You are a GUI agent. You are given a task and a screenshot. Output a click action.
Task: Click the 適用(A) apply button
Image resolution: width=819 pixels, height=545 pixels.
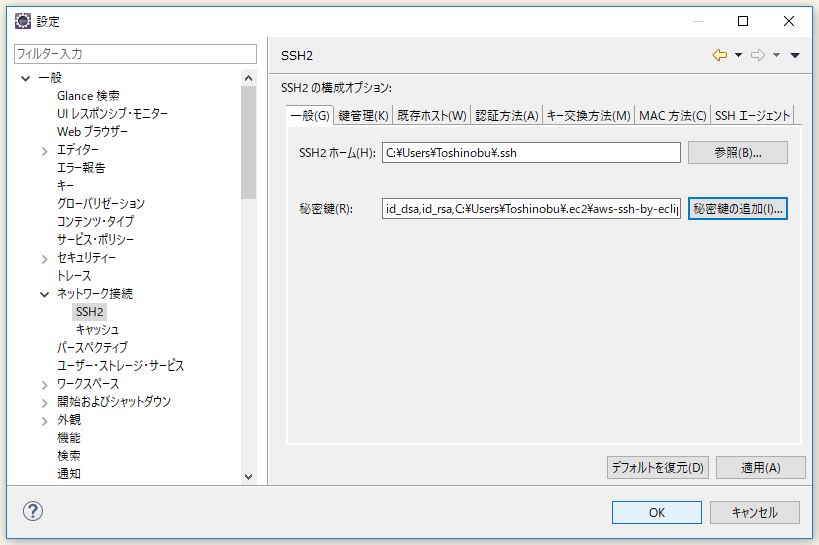click(760, 467)
